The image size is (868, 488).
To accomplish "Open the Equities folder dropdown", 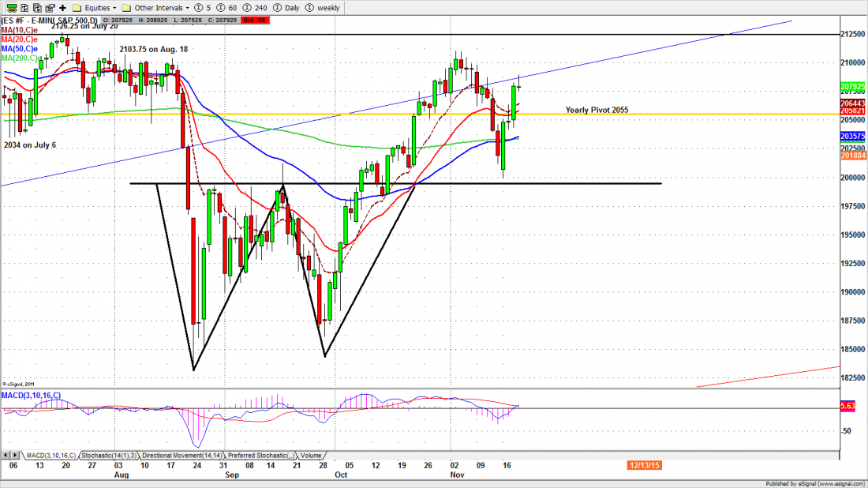I will click(93, 7).
